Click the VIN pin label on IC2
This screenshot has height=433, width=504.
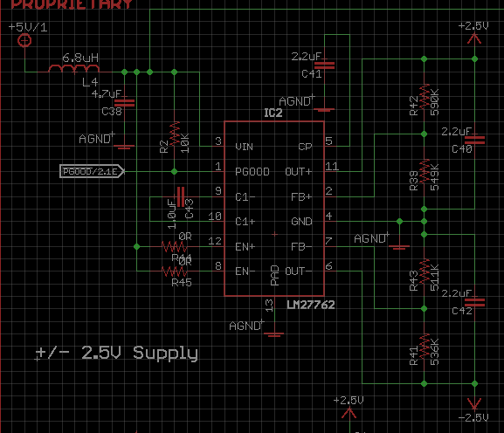pyautogui.click(x=245, y=147)
